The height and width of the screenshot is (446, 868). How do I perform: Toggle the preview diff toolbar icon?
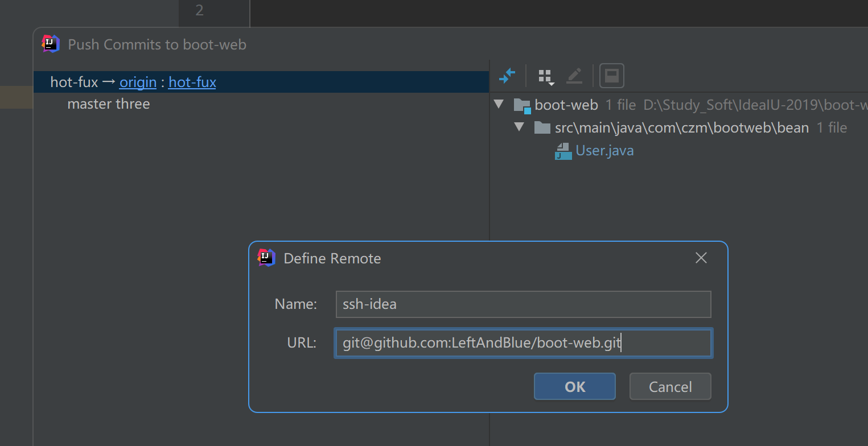(612, 76)
